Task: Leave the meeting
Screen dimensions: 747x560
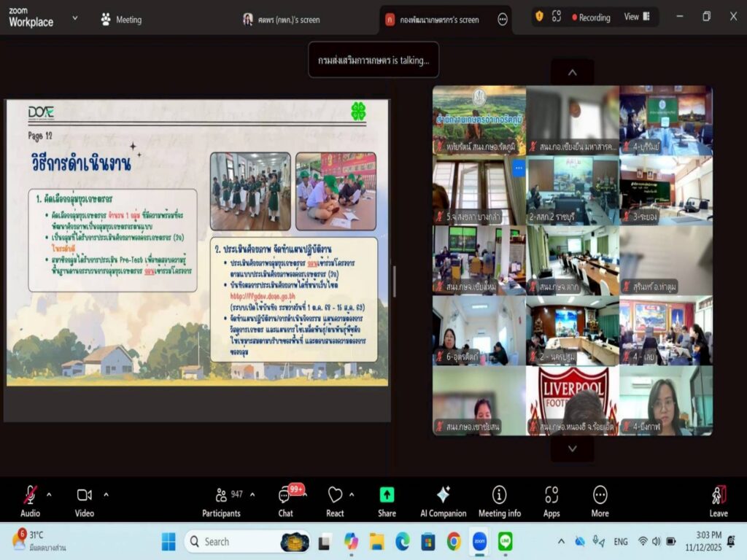Action: pyautogui.click(x=719, y=495)
